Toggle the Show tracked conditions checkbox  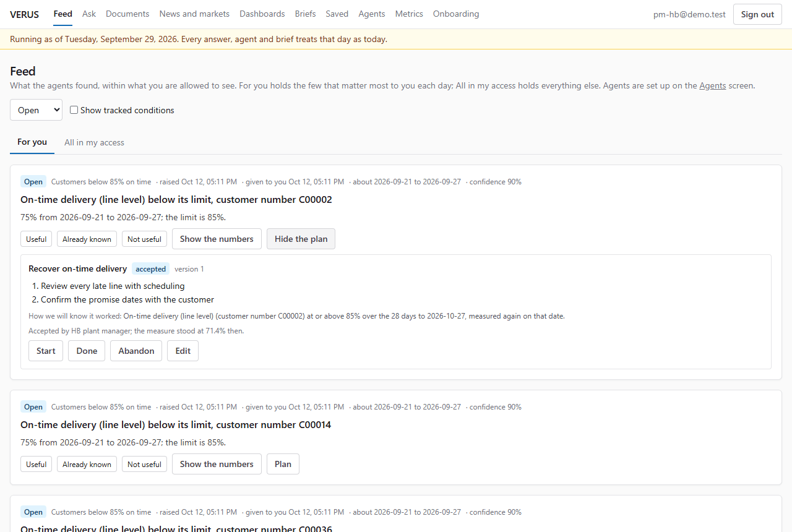(x=74, y=110)
